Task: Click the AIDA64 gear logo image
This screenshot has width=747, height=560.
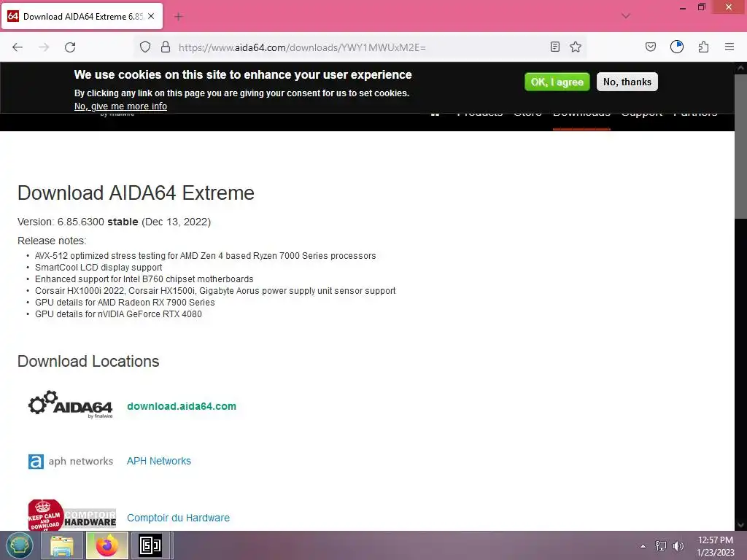Action: 71,405
